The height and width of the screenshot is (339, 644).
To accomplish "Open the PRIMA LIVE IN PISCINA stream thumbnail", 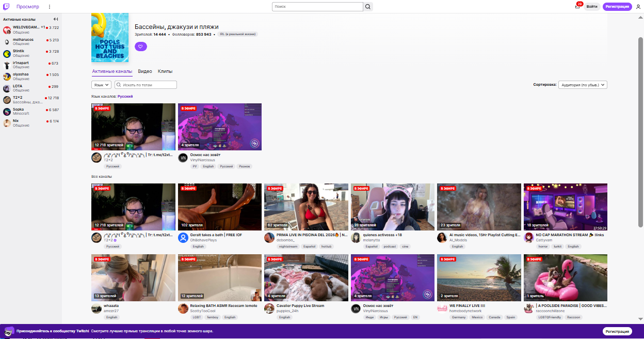I will pyautogui.click(x=306, y=207).
